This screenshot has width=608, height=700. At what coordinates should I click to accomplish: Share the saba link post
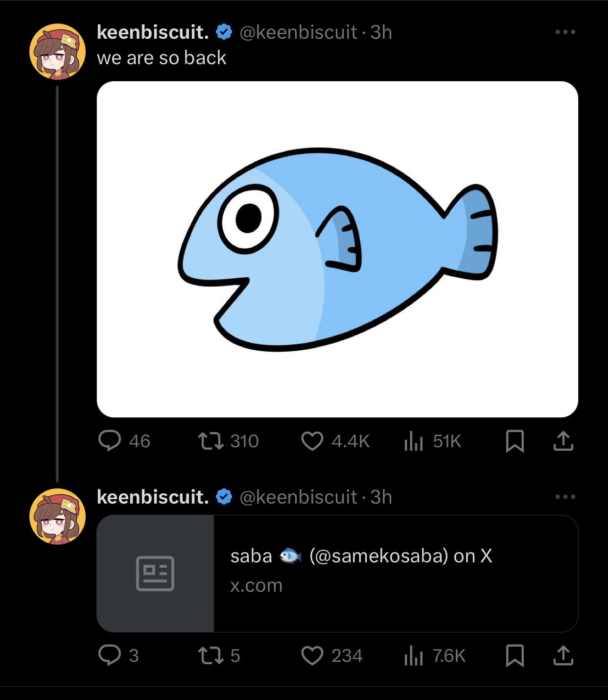563,655
